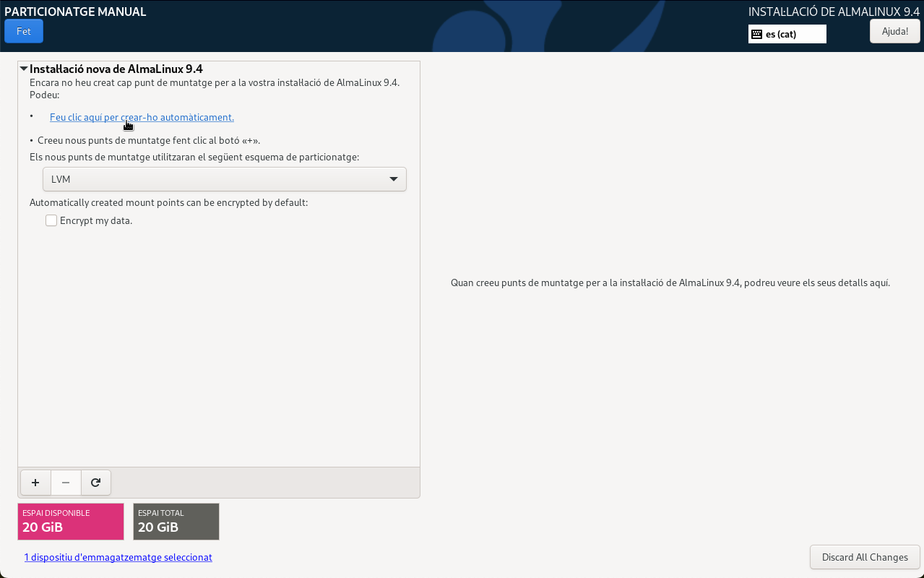
Task: Open help with the Ajuda! button
Action: 894,31
